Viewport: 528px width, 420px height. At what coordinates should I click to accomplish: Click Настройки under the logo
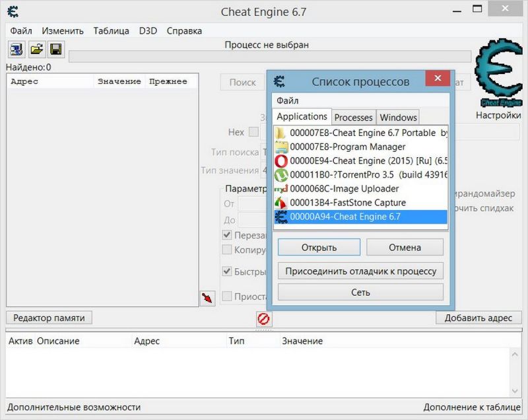pos(498,115)
